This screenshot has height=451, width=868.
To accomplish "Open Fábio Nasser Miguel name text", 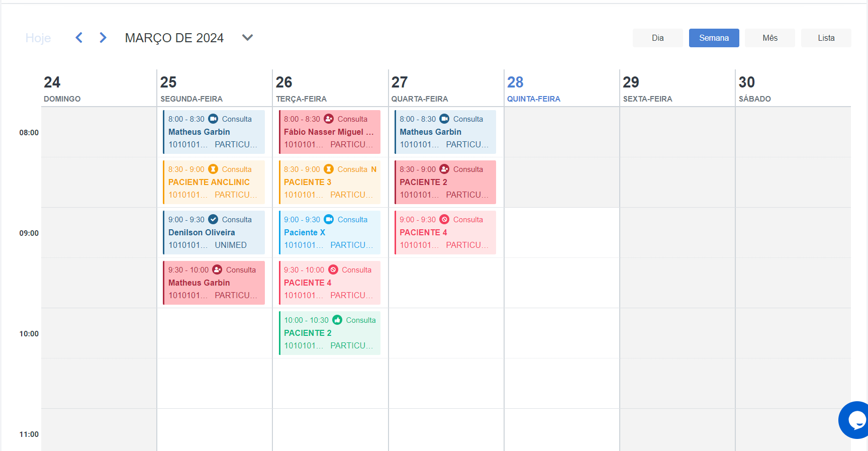I will click(x=329, y=132).
